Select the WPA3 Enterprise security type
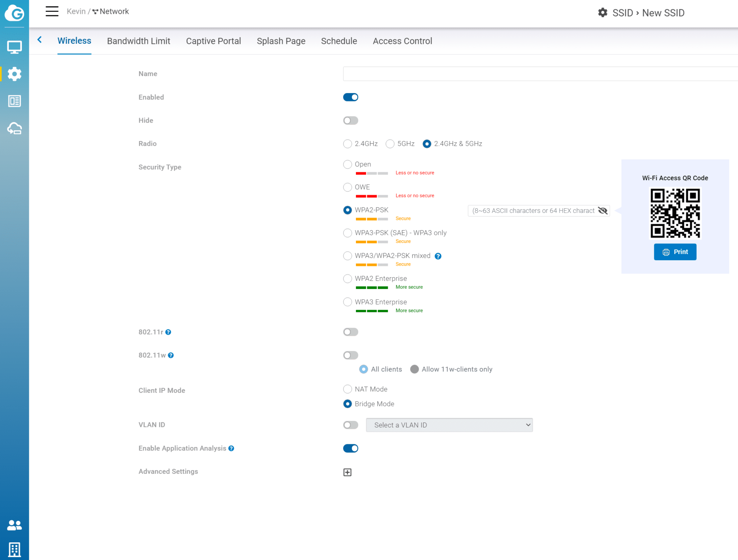This screenshot has width=738, height=560. 347,302
